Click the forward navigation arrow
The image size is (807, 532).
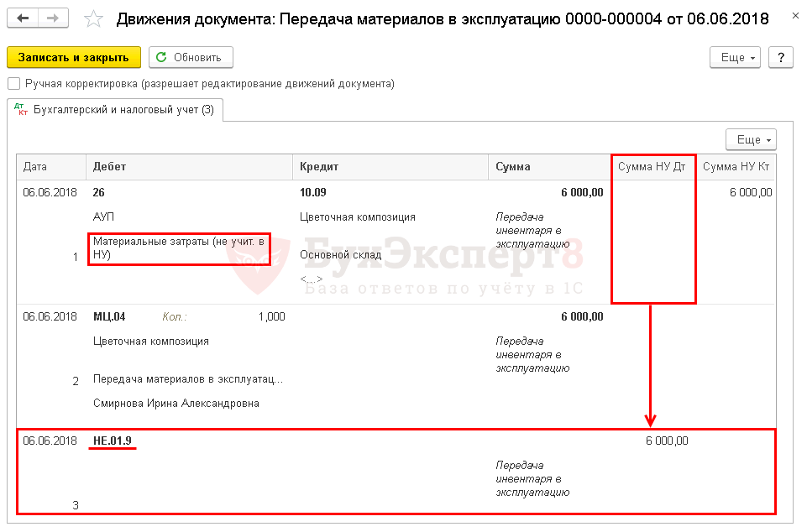coord(53,18)
